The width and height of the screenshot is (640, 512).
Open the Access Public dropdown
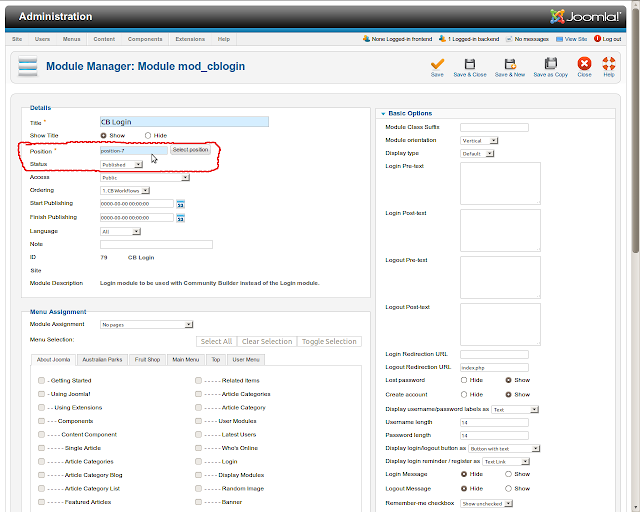click(x=145, y=178)
